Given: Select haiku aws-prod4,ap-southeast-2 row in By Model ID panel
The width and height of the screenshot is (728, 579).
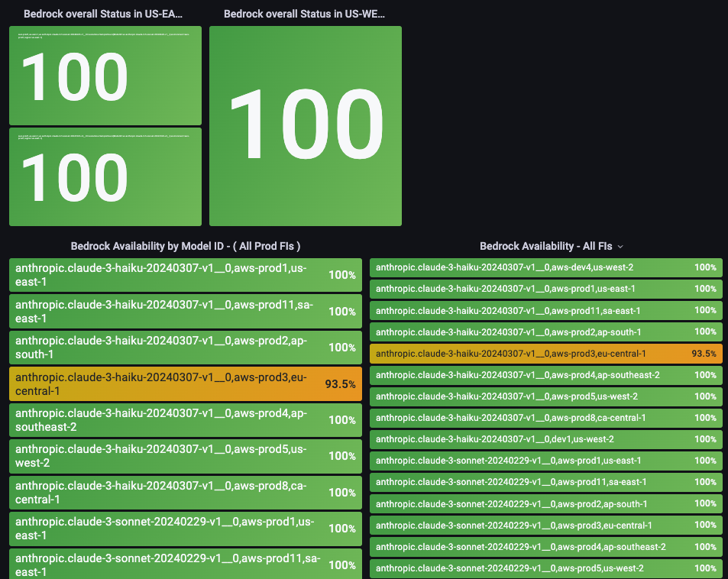Looking at the screenshot, I should 186,420.
